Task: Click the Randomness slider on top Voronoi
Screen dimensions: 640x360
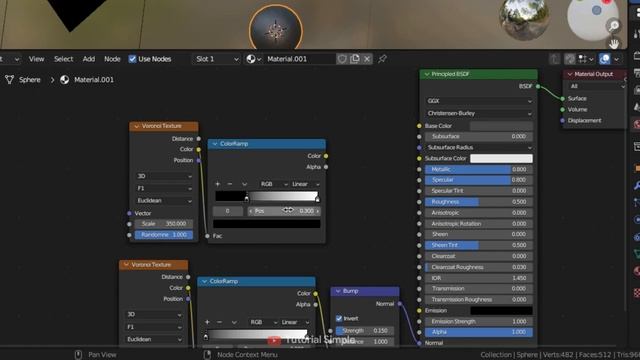Action: (x=164, y=235)
